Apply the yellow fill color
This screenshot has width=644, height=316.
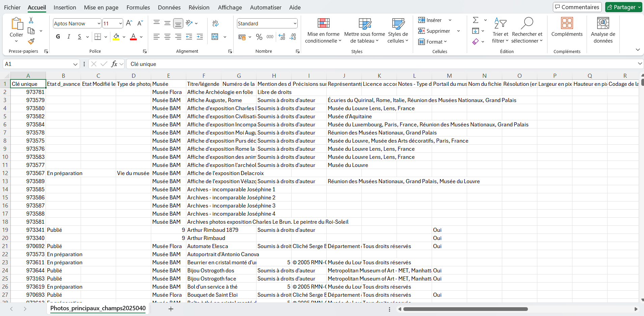[116, 37]
